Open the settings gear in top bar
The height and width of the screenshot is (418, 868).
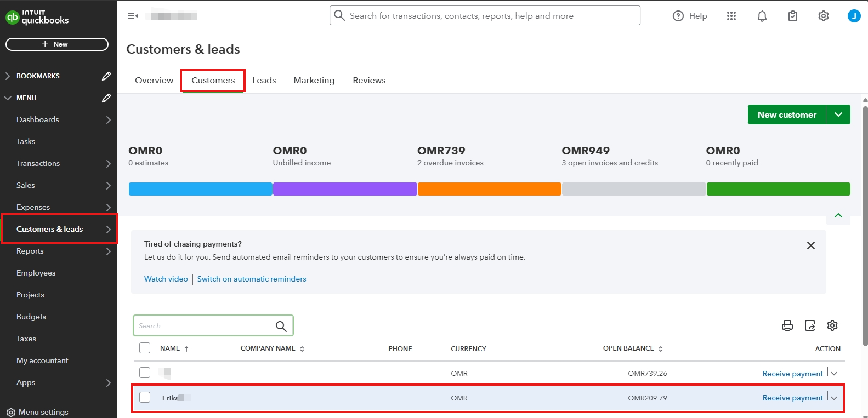tap(823, 16)
